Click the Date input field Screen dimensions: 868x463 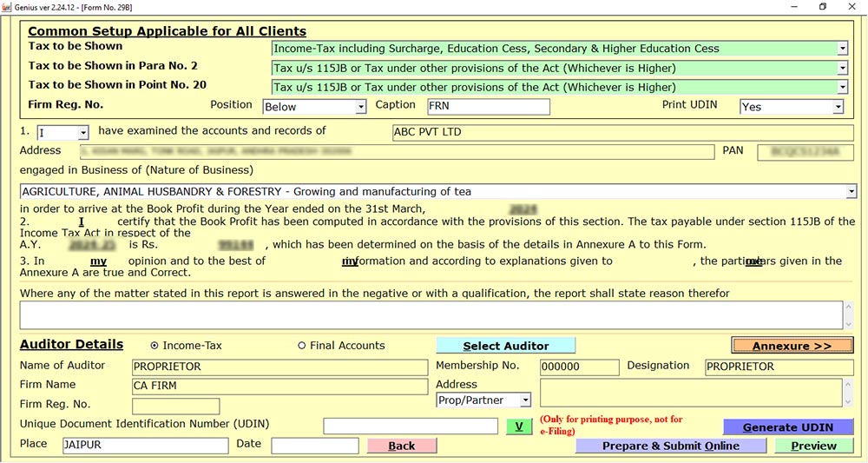coord(314,446)
